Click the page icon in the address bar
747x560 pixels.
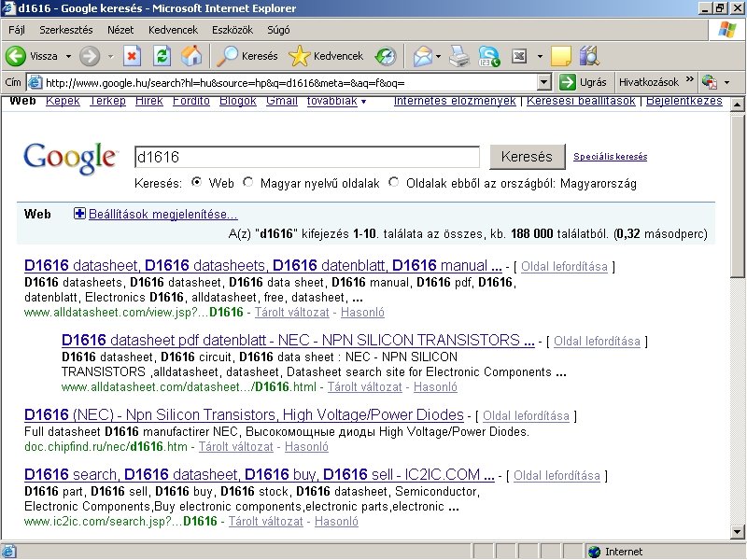(x=35, y=82)
